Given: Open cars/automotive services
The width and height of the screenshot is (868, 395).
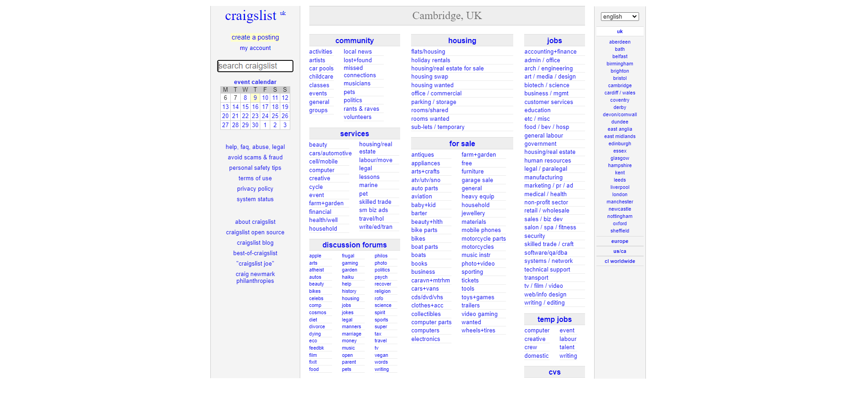Looking at the screenshot, I should click(x=331, y=153).
